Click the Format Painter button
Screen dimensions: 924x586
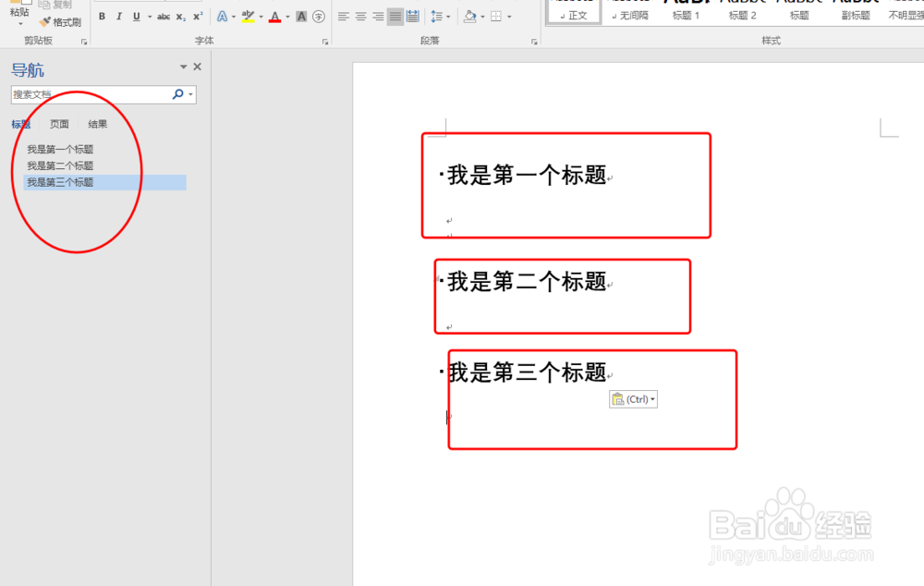[x=60, y=22]
